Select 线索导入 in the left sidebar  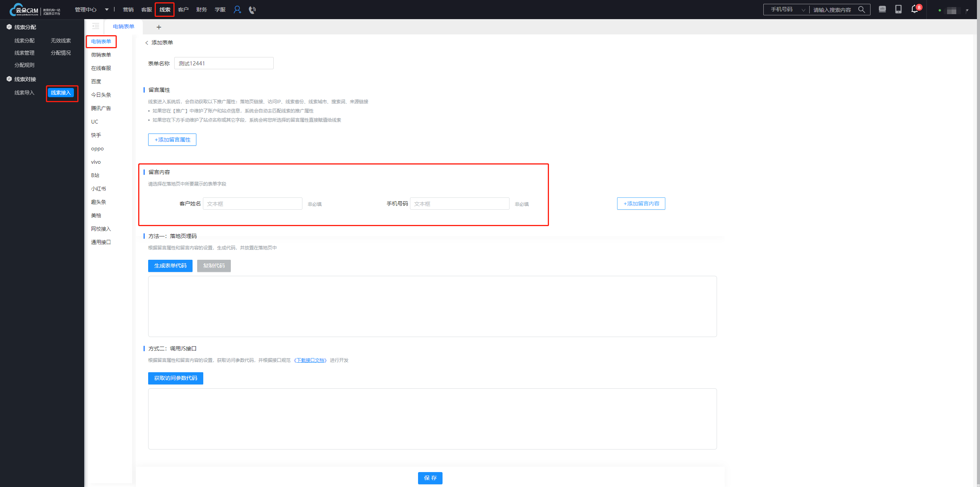[x=24, y=93]
